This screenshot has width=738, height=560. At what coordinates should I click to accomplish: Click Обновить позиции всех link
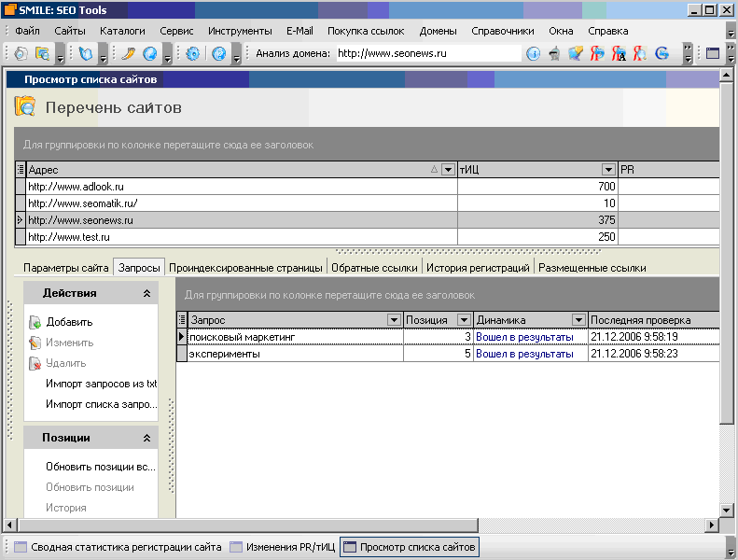point(101,467)
